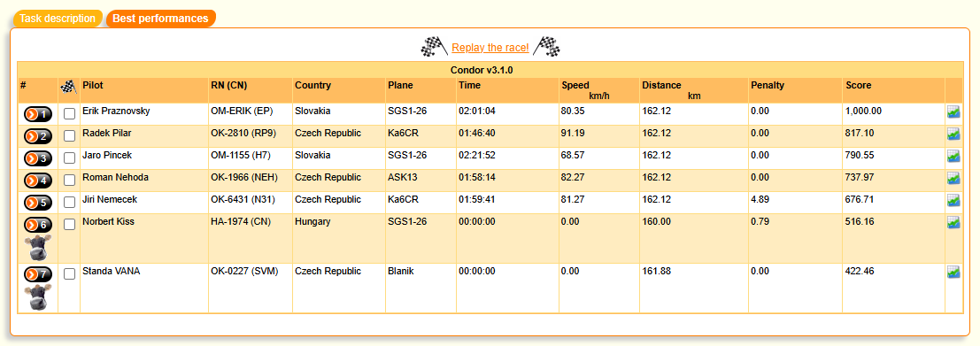Select pilot name Erik Praznovsky
This screenshot has height=346, width=980.
pyautogui.click(x=116, y=111)
